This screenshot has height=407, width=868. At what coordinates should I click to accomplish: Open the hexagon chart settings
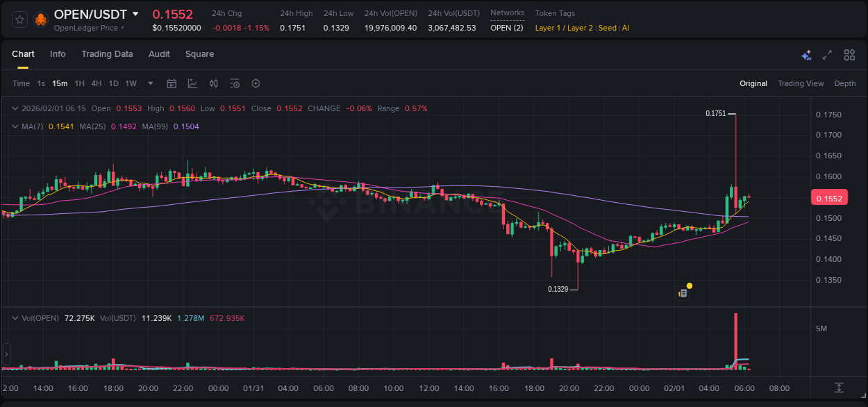point(256,83)
